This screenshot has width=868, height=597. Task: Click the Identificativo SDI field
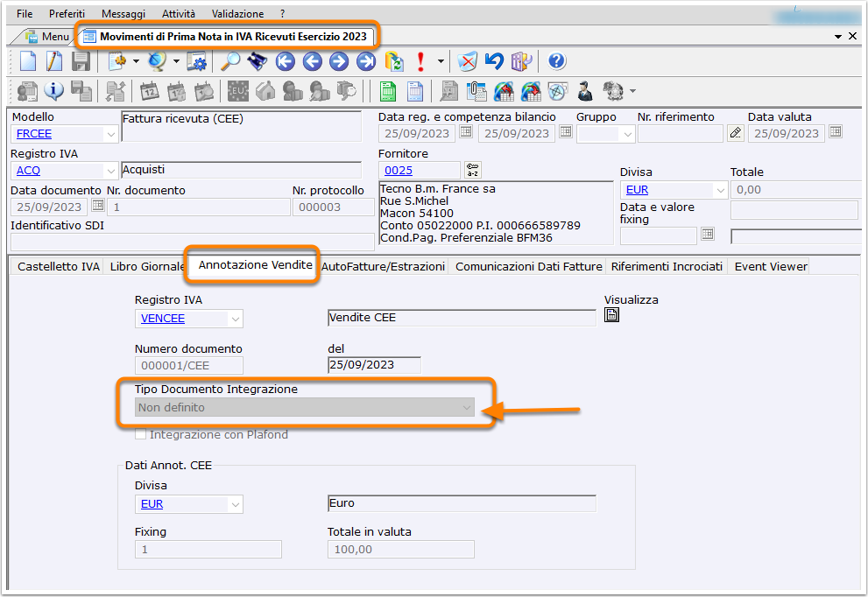pos(192,242)
